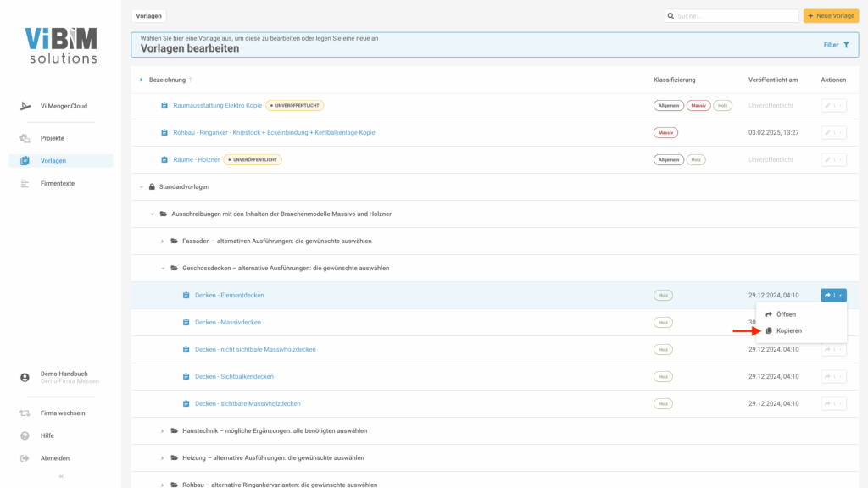Select Kopieren from the action menu
The width and height of the screenshot is (868, 488).
pos(788,330)
